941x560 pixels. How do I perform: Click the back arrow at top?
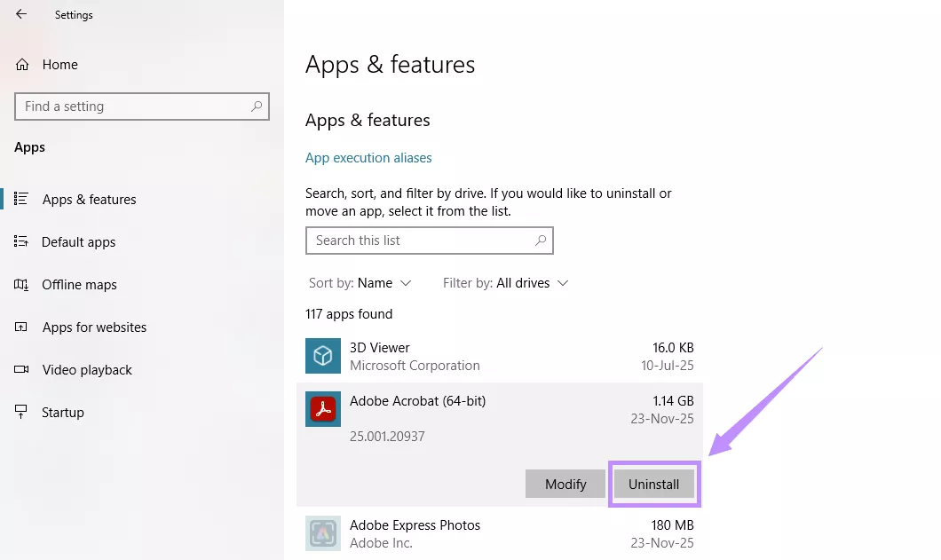point(20,14)
